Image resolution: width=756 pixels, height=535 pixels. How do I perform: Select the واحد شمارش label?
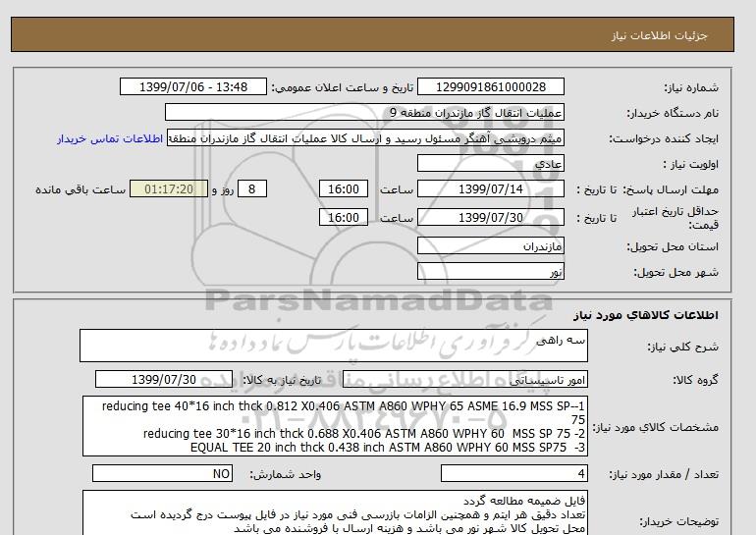(x=286, y=475)
